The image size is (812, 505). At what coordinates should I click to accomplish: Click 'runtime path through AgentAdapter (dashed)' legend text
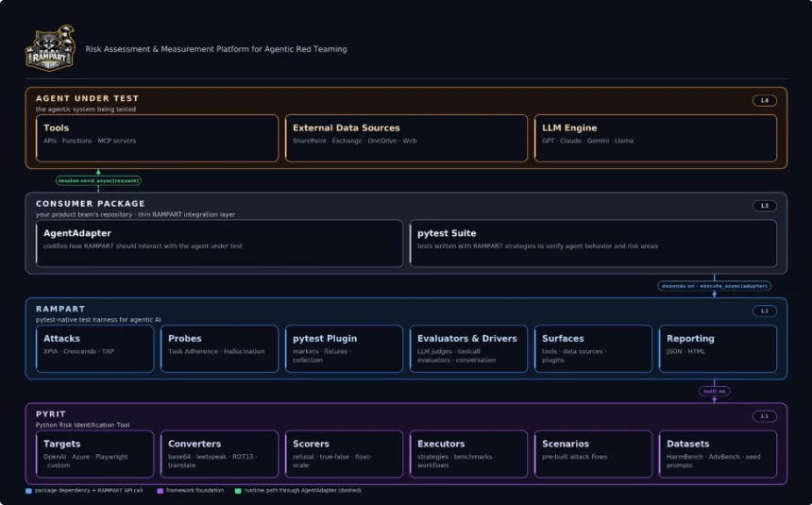pos(302,490)
